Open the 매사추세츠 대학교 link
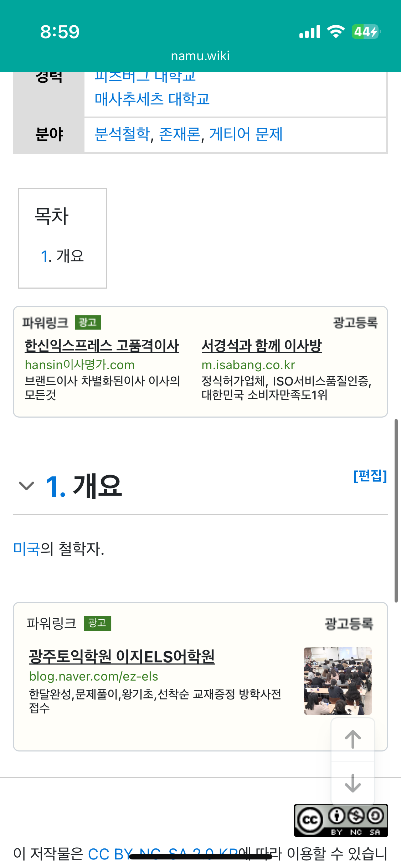This screenshot has height=868, width=401. pyautogui.click(x=152, y=99)
